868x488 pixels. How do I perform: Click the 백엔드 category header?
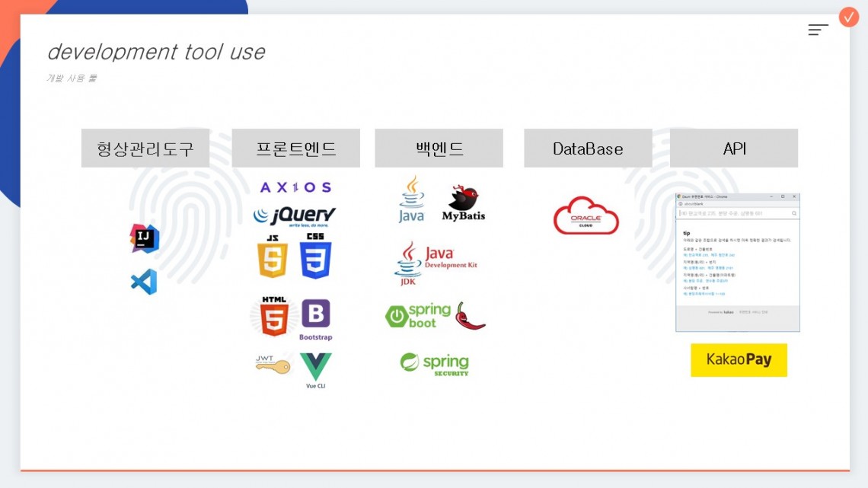(x=439, y=148)
